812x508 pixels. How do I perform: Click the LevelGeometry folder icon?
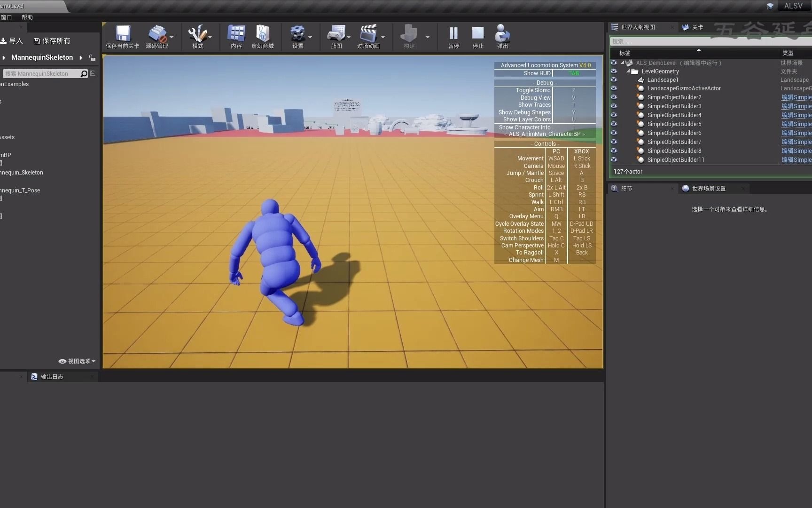(635, 71)
